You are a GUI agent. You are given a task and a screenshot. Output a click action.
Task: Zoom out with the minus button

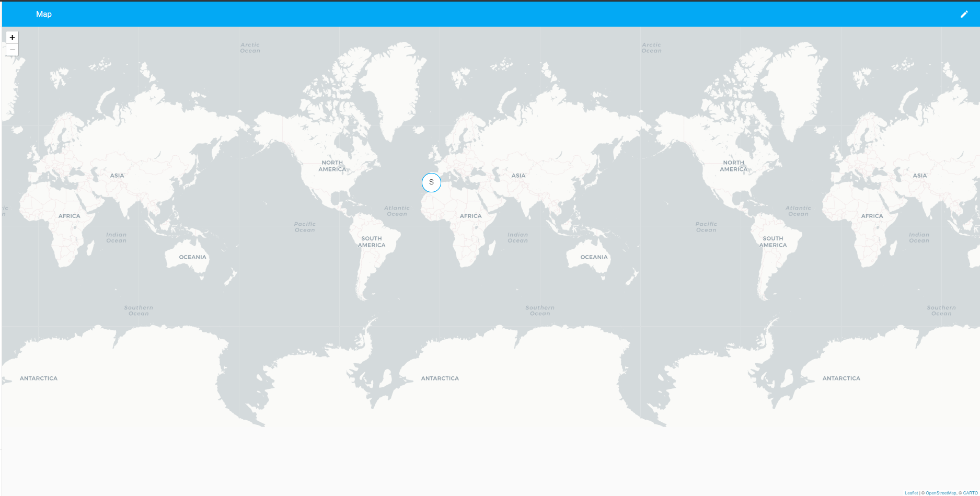pyautogui.click(x=13, y=50)
